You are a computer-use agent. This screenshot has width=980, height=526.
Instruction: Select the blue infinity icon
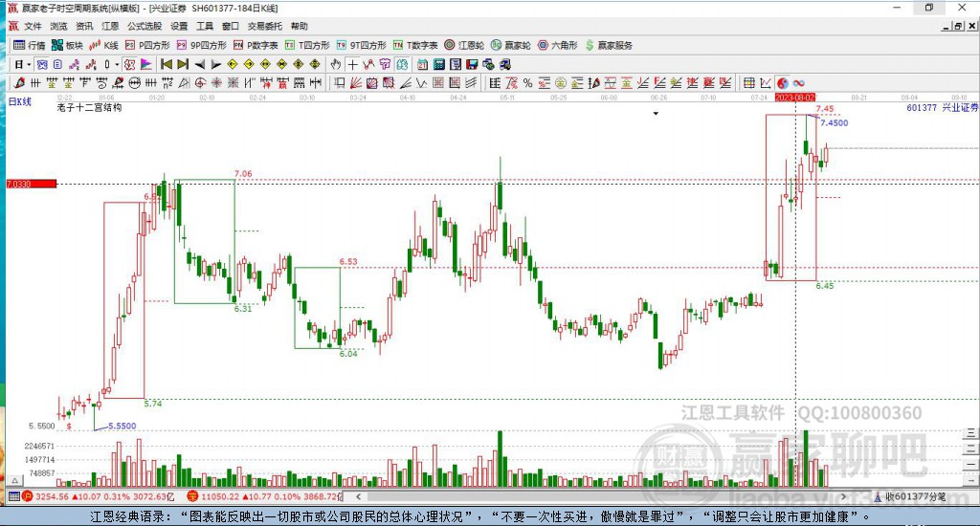point(799,82)
